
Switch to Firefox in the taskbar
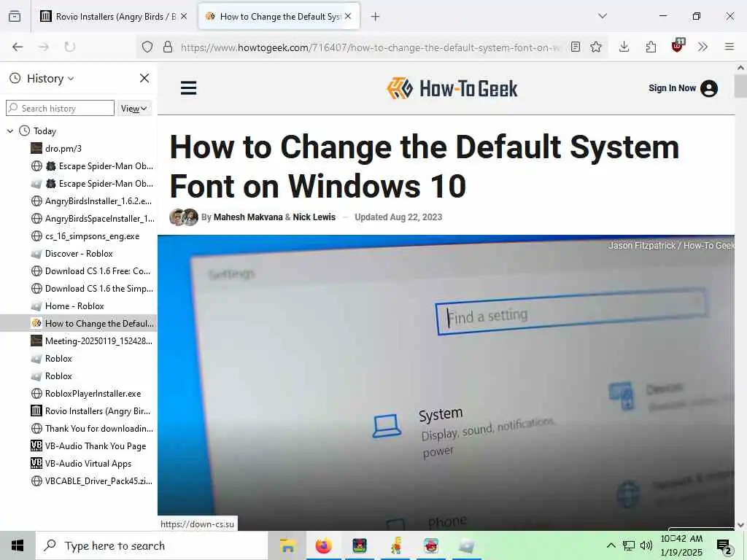tap(323, 545)
